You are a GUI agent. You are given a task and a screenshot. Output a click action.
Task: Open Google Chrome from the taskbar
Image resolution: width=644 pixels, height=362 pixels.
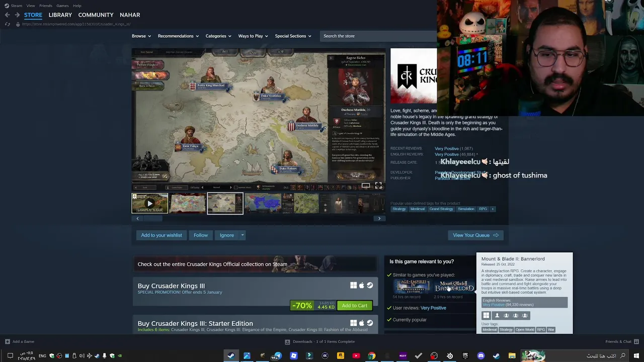[x=371, y=355]
